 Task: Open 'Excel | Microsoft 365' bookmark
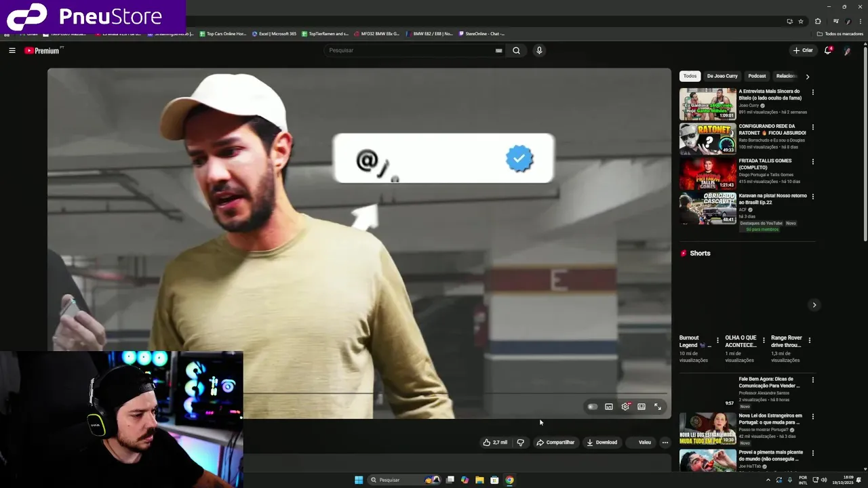274,34
